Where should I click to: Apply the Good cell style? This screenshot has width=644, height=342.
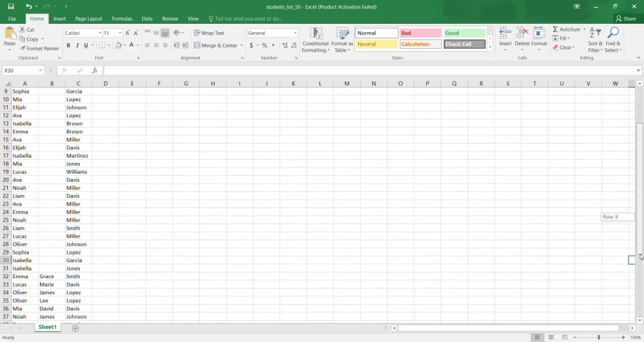(x=464, y=33)
